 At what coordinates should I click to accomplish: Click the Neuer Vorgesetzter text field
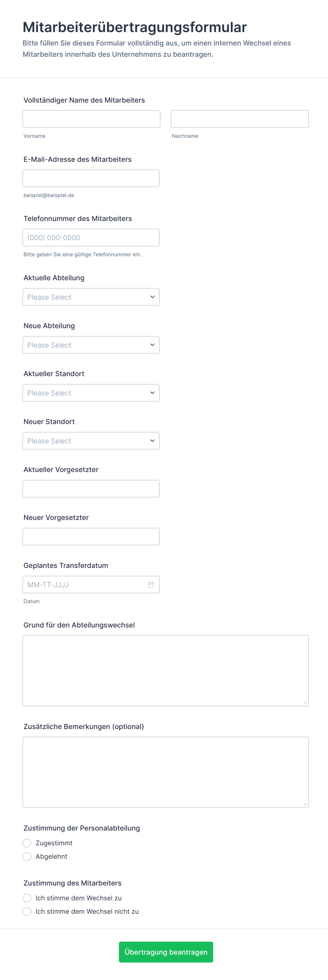pyautogui.click(x=91, y=537)
